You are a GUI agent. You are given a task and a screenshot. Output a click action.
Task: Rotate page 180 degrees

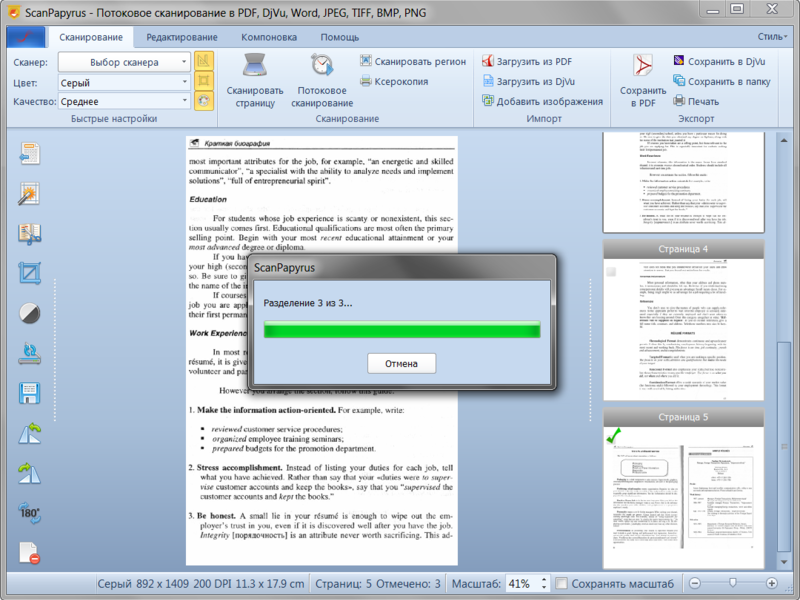[30, 513]
